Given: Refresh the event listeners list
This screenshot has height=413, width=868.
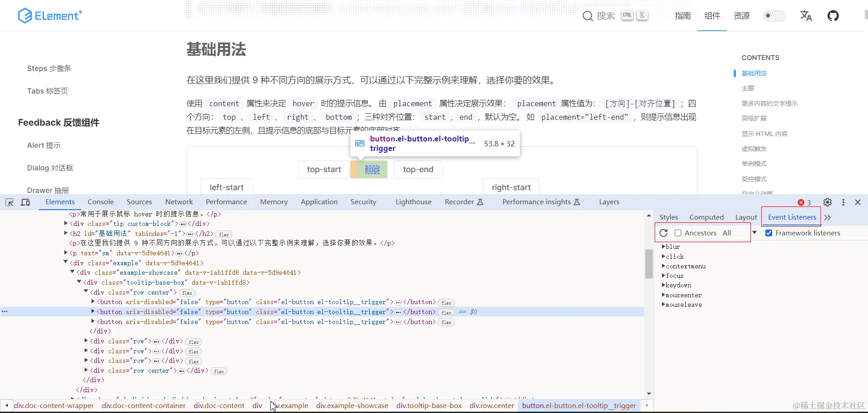Looking at the screenshot, I should (x=664, y=233).
